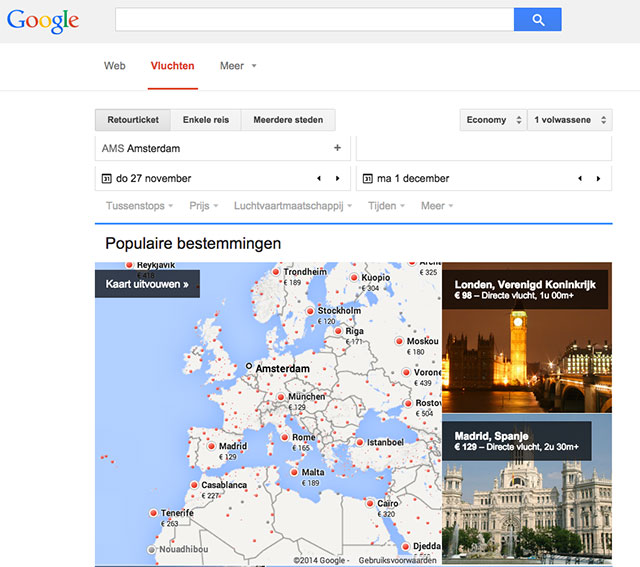Click the € 189 price under Malta

point(310,483)
